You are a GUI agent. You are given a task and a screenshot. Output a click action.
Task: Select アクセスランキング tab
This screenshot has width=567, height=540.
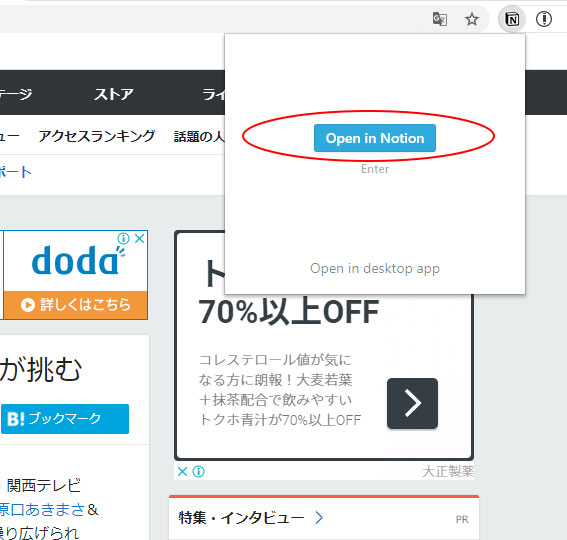pos(97,136)
